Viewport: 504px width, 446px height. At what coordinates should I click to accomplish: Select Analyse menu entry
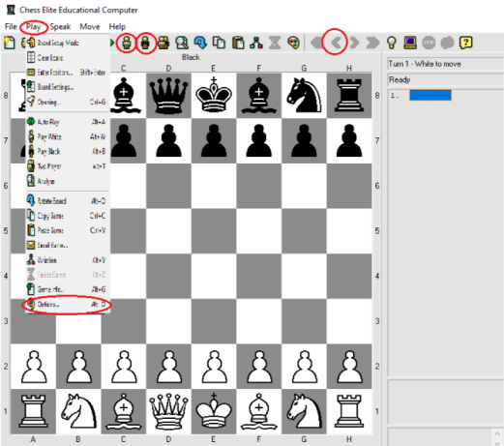68,181
